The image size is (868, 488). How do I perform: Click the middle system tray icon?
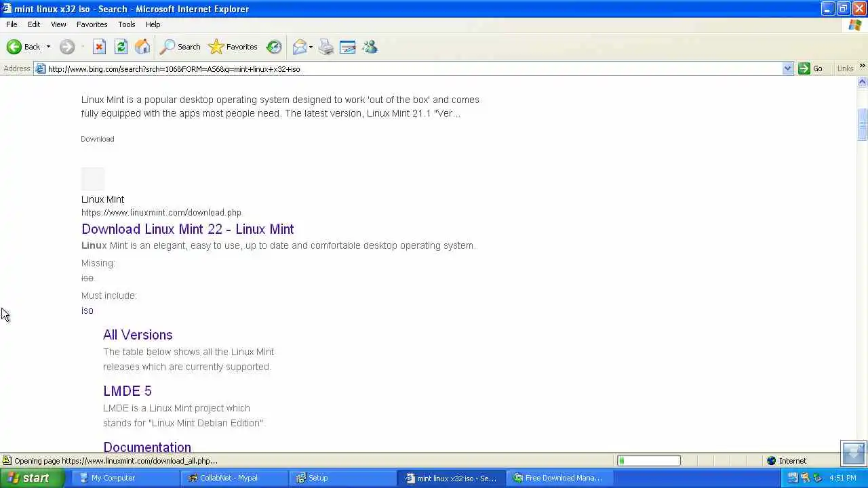pos(805,478)
